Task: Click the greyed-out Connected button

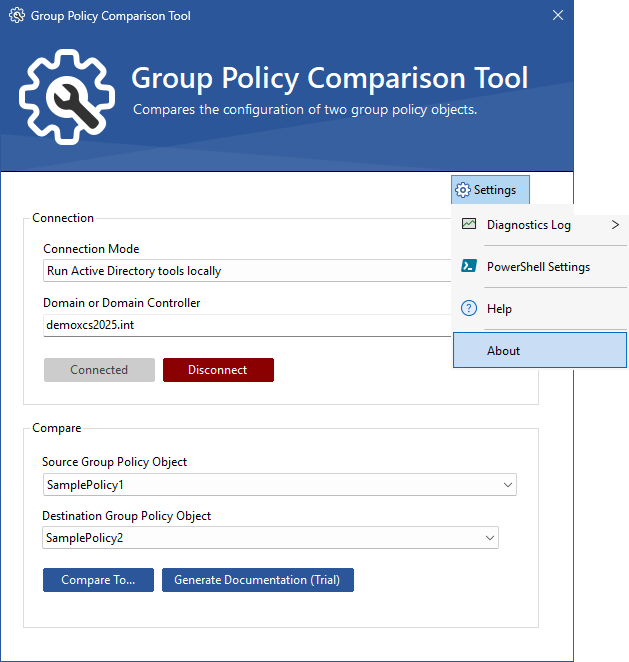Action: tap(99, 370)
